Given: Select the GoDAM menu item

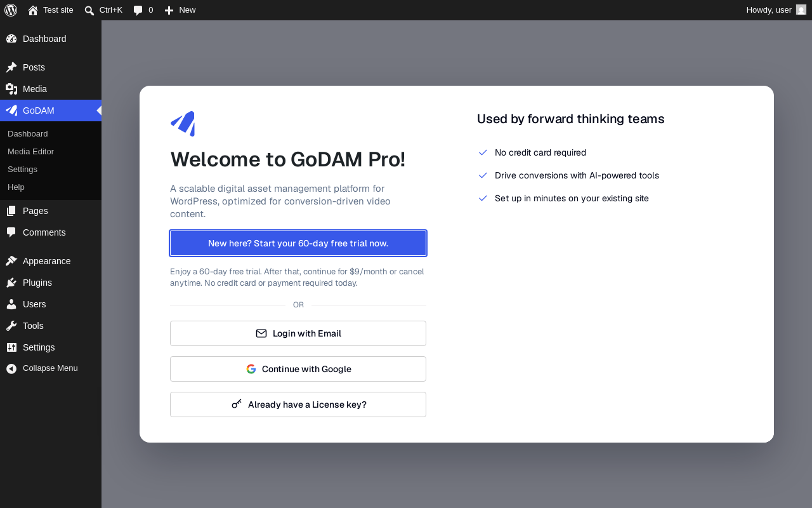Looking at the screenshot, I should (51, 110).
